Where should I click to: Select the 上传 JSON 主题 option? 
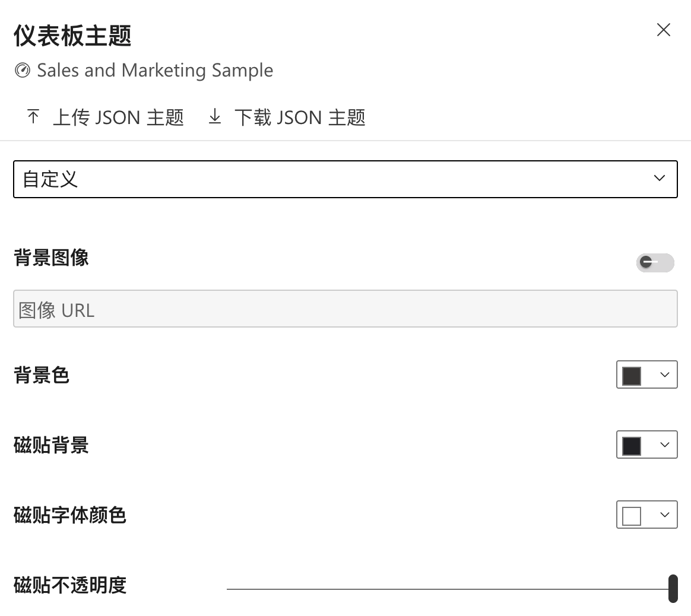[119, 118]
